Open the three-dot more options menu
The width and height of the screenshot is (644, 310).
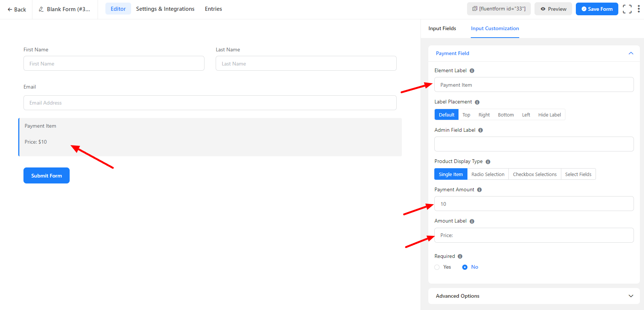tap(638, 9)
